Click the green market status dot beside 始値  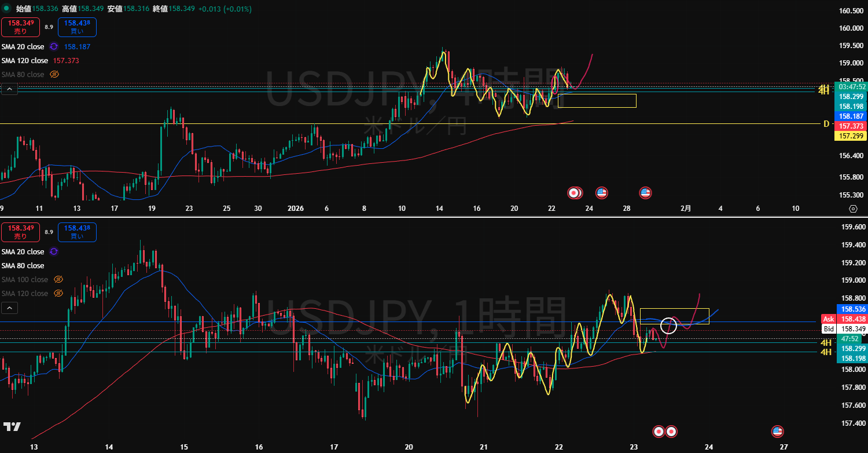click(x=7, y=9)
